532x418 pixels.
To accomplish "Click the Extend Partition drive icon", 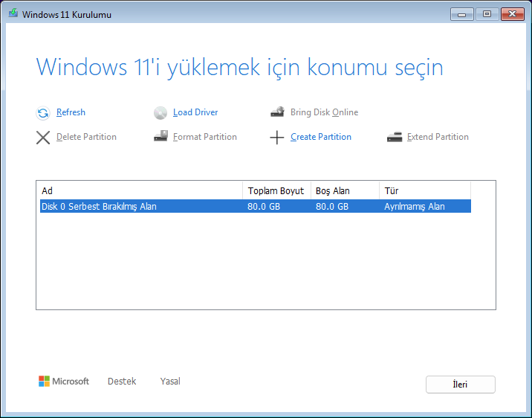I will coord(395,137).
